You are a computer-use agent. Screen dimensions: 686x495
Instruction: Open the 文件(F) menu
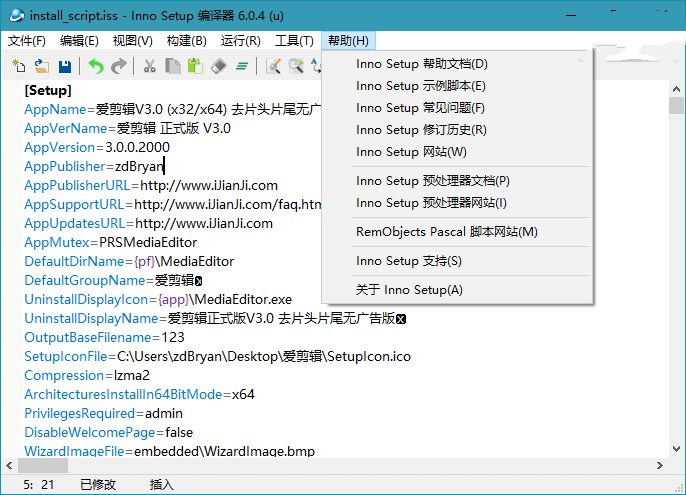coord(27,41)
